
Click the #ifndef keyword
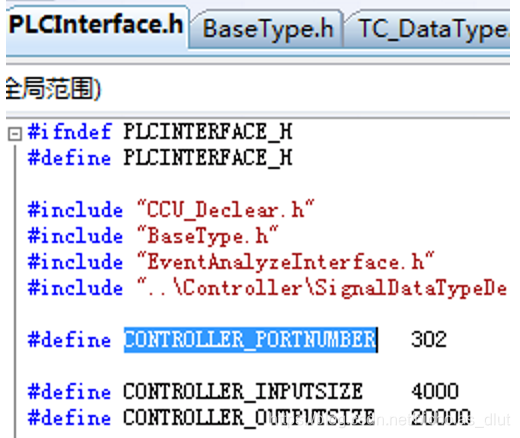(69, 131)
